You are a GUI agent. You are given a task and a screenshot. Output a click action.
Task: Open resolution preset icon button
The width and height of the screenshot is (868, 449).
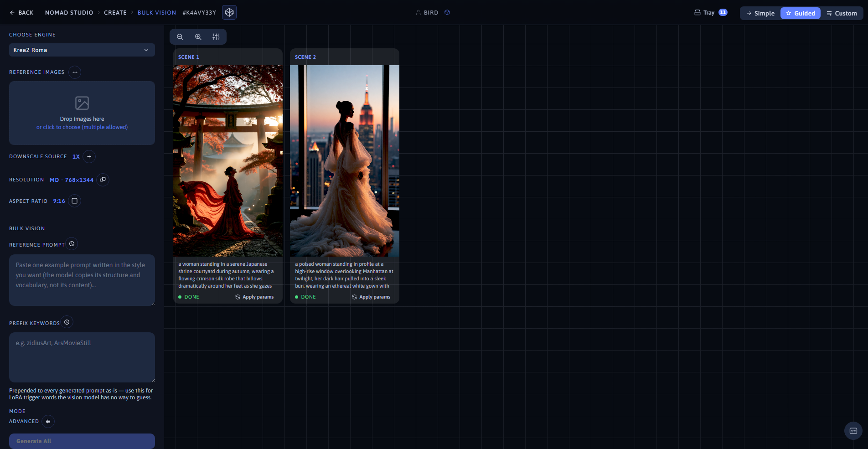coord(103,180)
